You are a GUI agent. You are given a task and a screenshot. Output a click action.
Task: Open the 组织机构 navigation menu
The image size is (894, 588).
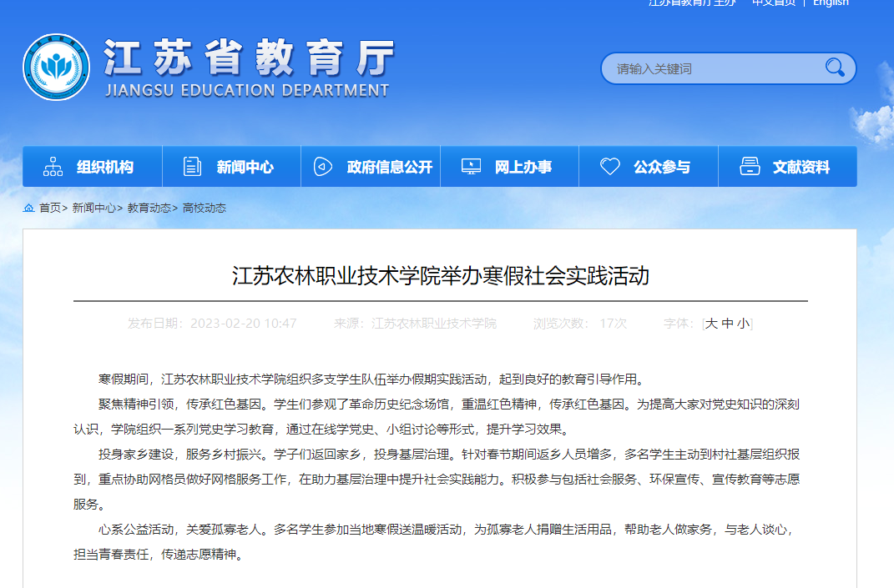[104, 167]
